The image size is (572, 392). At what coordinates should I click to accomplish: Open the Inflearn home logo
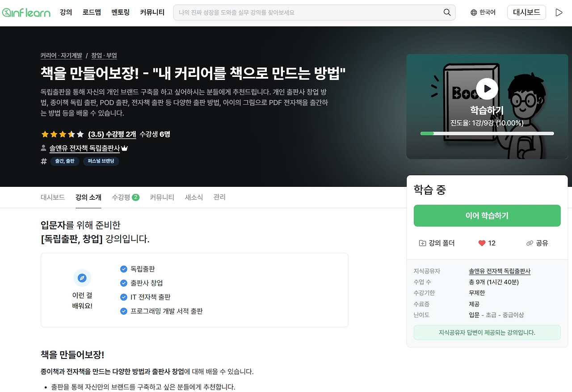tap(26, 13)
